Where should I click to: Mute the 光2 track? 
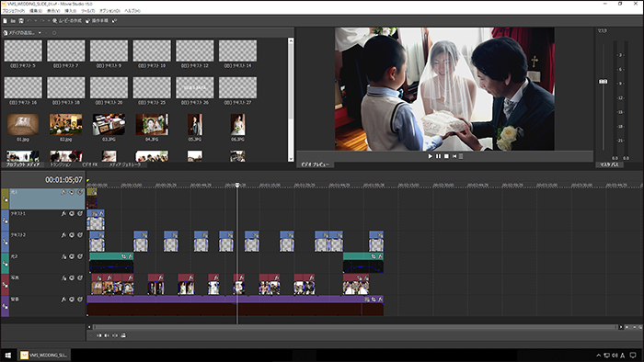click(x=72, y=256)
